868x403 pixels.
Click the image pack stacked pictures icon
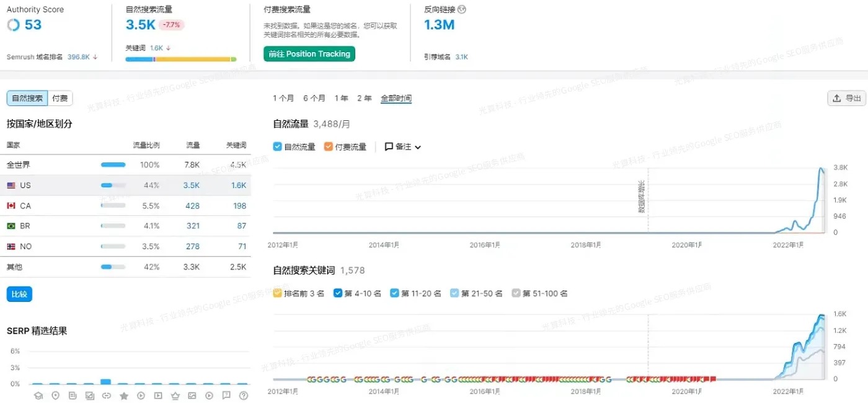point(89,396)
